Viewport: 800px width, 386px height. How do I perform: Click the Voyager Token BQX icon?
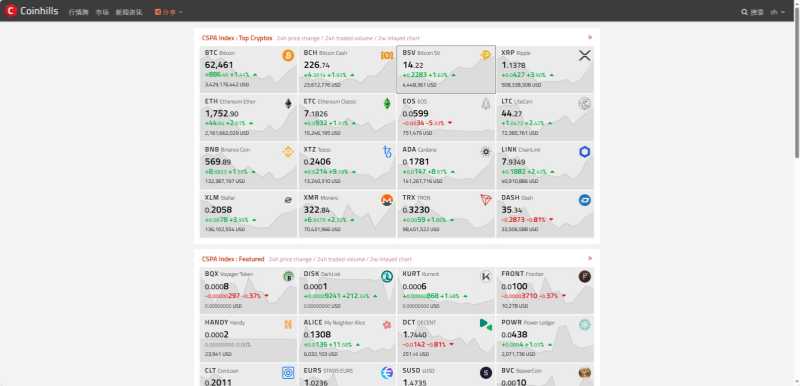click(289, 276)
